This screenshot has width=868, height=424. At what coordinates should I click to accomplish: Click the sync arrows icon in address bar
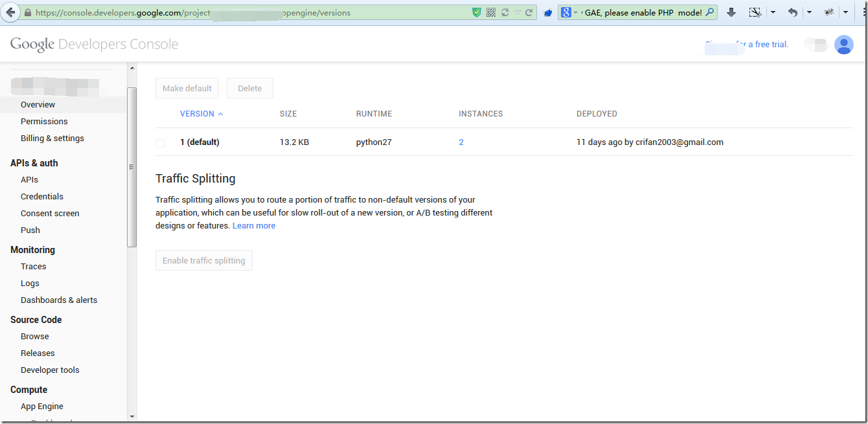point(505,12)
